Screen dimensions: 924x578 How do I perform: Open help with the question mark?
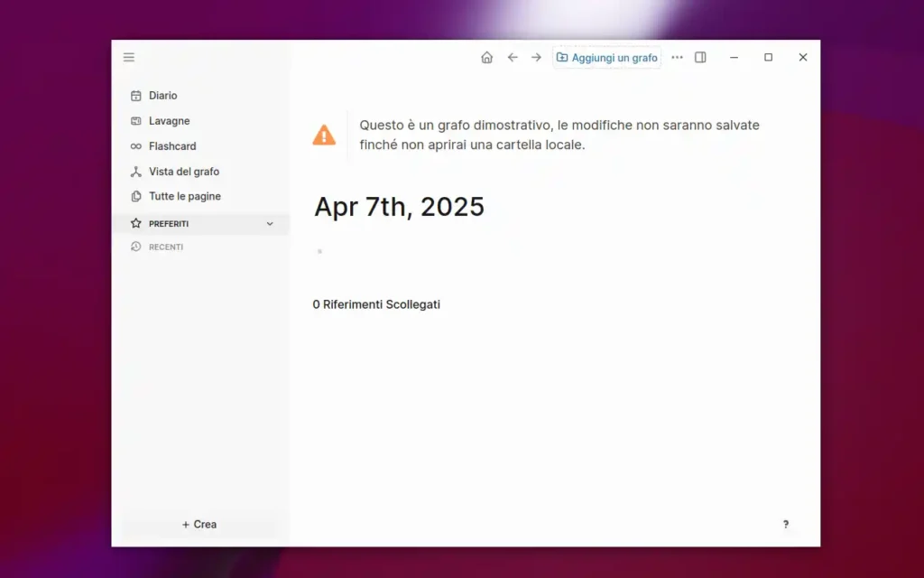(785, 524)
